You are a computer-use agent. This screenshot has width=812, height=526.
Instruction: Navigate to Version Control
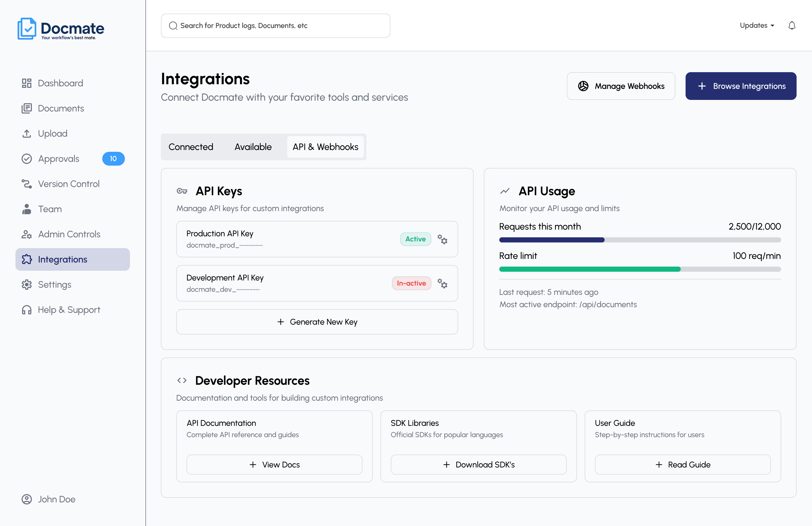(73, 184)
